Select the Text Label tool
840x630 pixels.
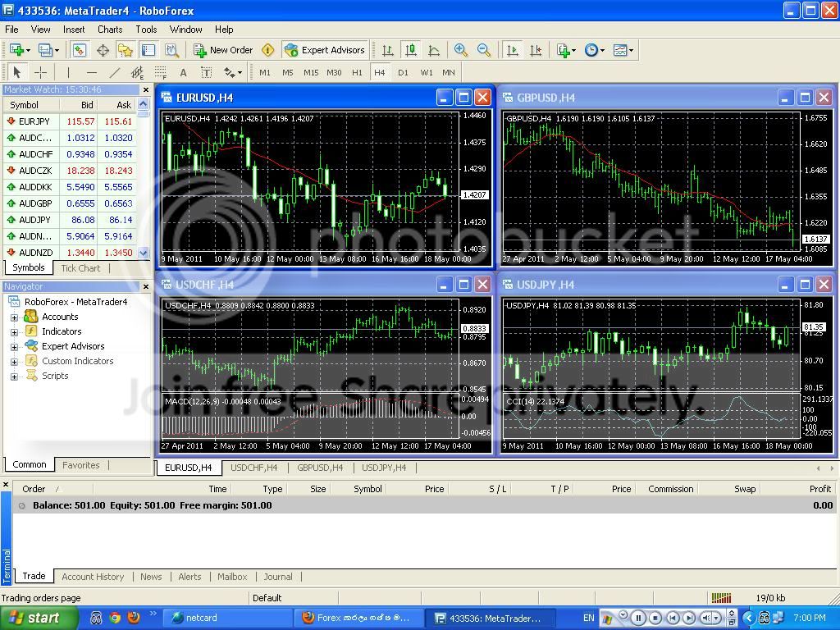(206, 72)
